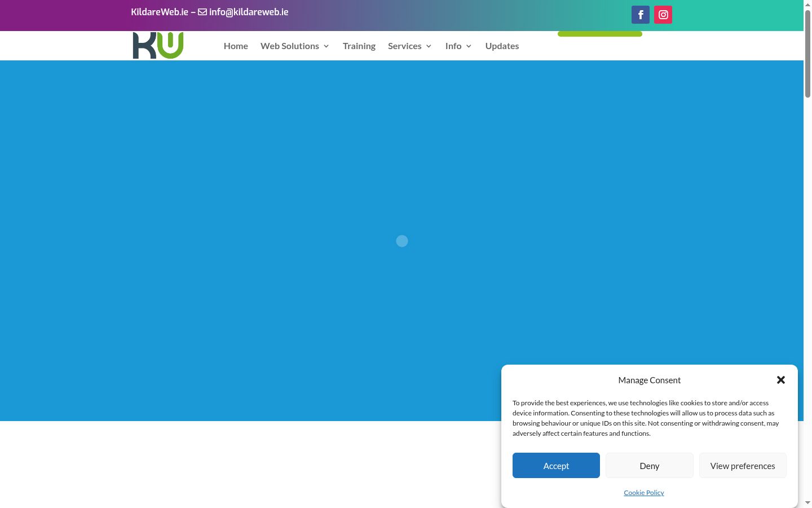This screenshot has width=812, height=508.
Task: Click the slider dot in the blue banner
Action: pos(402,241)
